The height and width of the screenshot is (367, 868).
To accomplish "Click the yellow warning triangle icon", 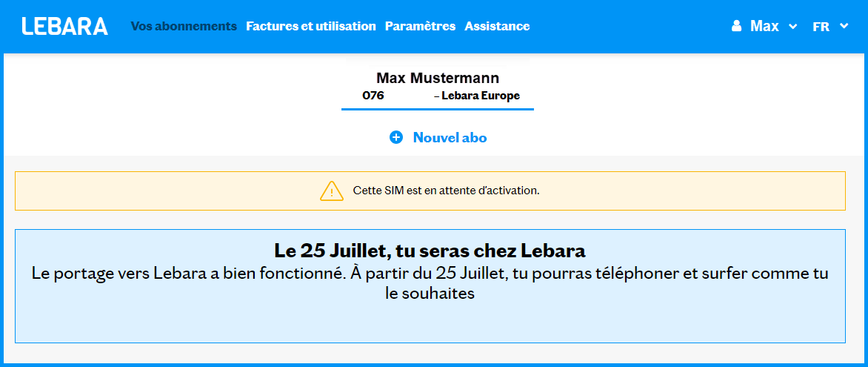I will (x=332, y=191).
